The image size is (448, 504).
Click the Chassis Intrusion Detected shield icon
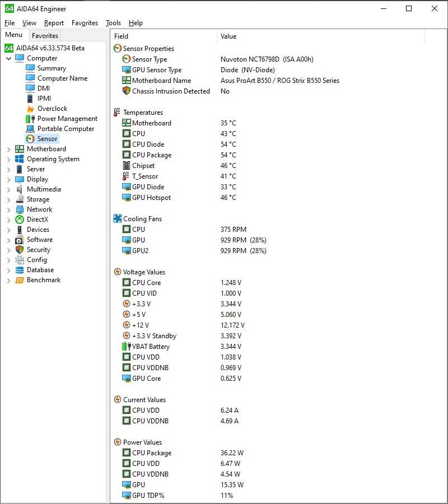tap(126, 91)
